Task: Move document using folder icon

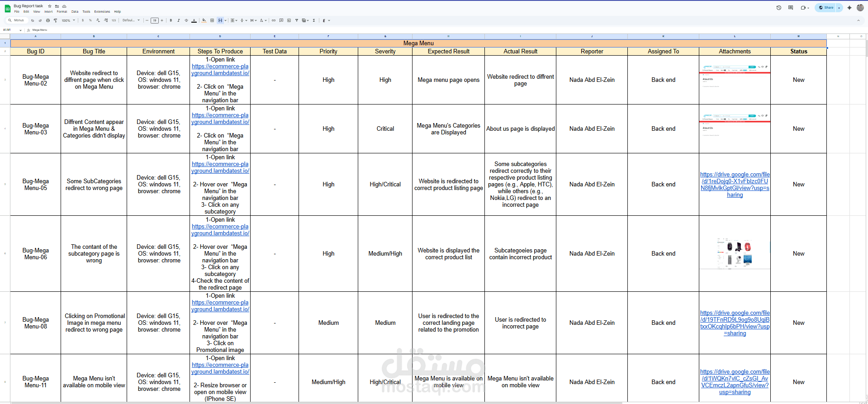Action: pyautogui.click(x=57, y=6)
